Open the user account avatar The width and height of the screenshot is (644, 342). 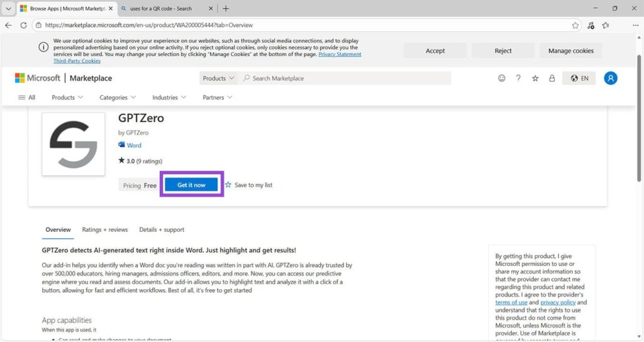[610, 78]
